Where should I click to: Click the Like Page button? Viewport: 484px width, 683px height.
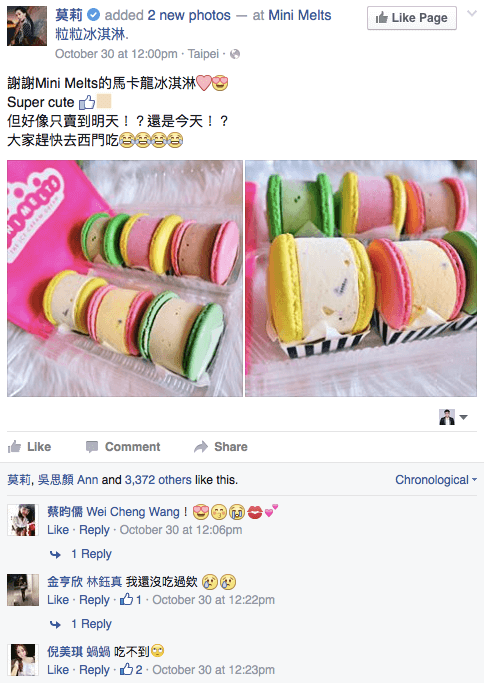point(412,18)
